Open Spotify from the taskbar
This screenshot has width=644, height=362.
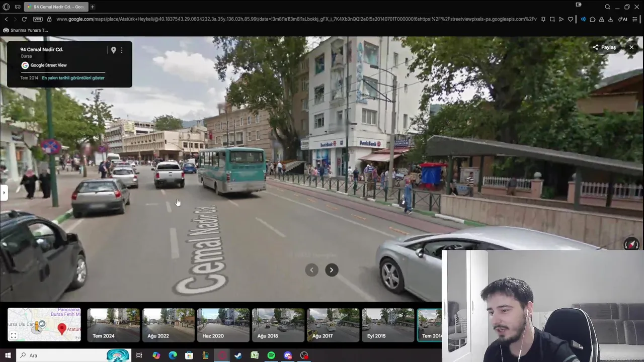pyautogui.click(x=271, y=355)
